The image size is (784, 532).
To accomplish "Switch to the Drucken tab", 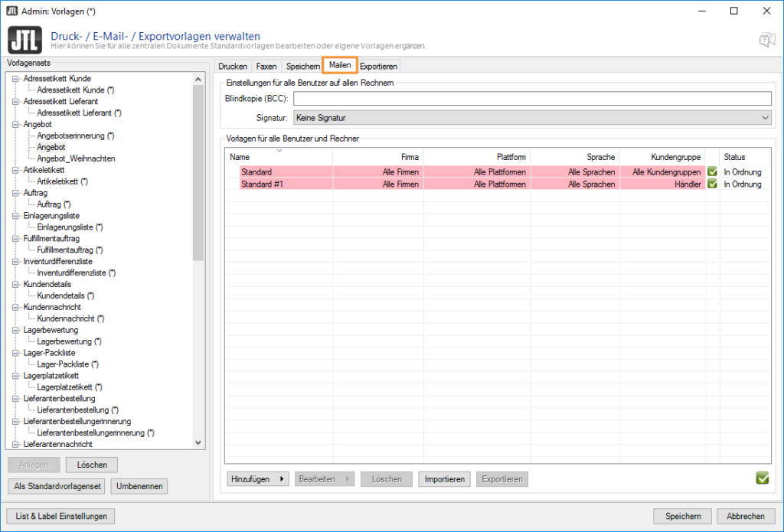I will (x=233, y=67).
